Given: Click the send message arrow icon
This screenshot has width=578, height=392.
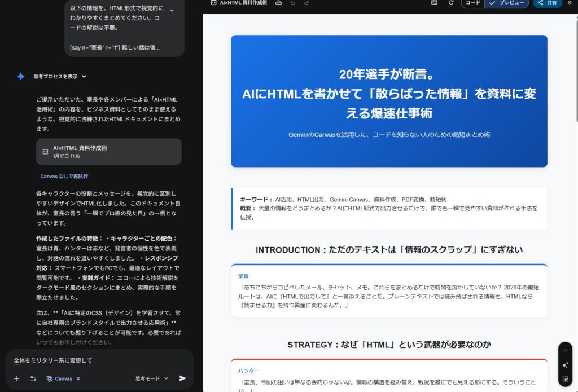Looking at the screenshot, I should [182, 378].
